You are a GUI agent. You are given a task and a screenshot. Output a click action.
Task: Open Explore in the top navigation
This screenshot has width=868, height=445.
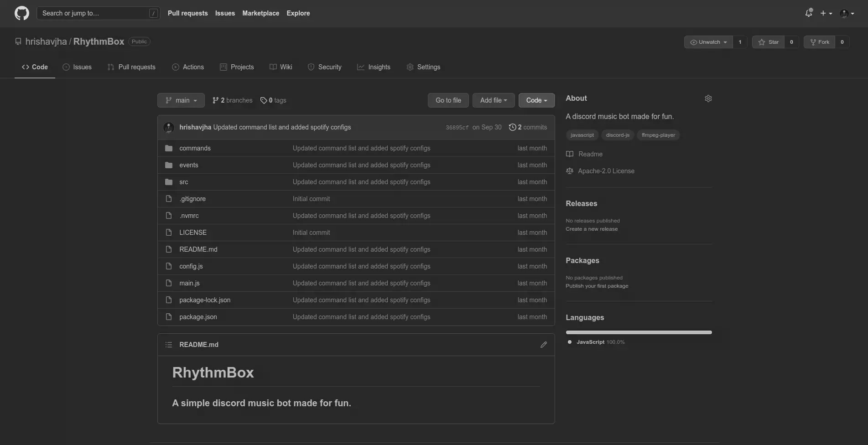coord(298,13)
